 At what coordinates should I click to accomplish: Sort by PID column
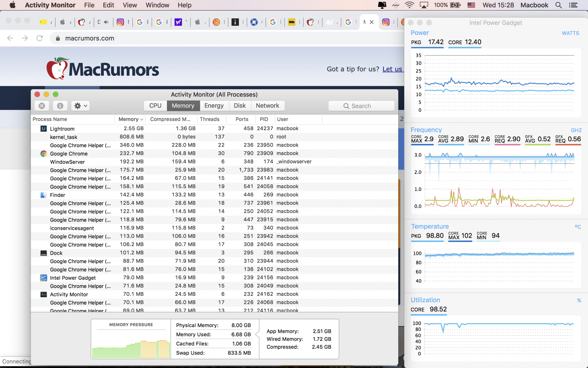264,119
